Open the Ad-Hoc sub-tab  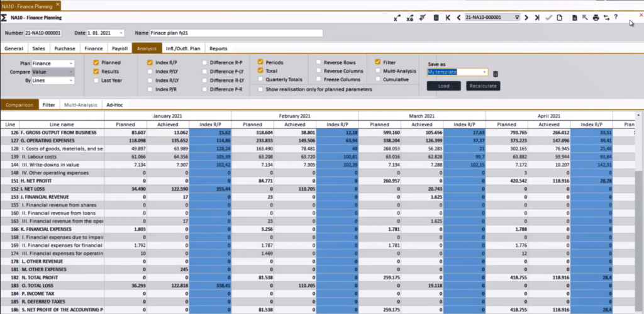pyautogui.click(x=114, y=105)
